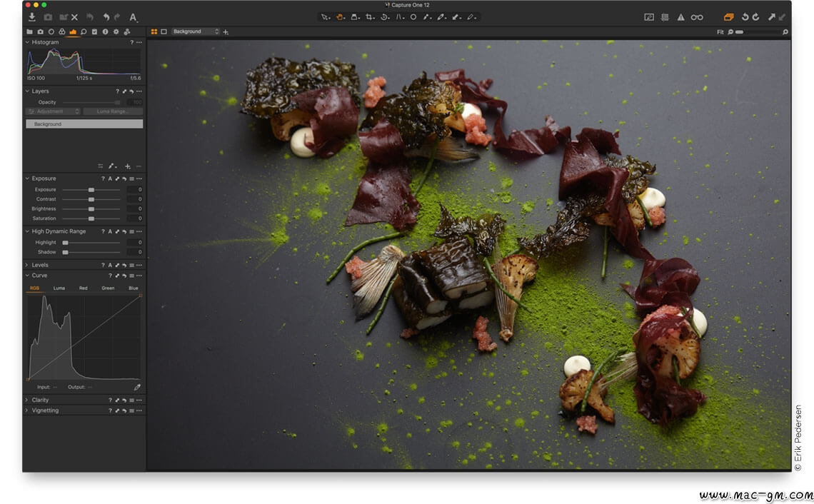Rotate image left with toolbar icon
Screen dimensions: 814x504
pyautogui.click(x=745, y=17)
